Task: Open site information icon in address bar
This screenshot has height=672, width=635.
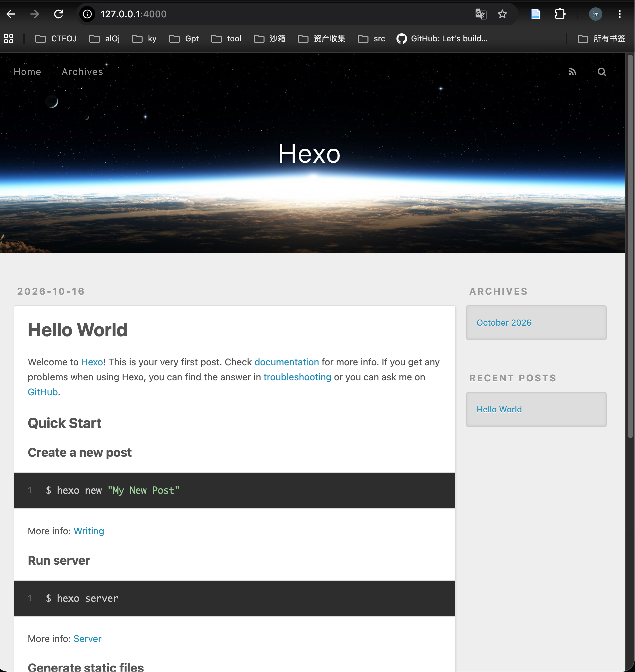Action: click(87, 14)
